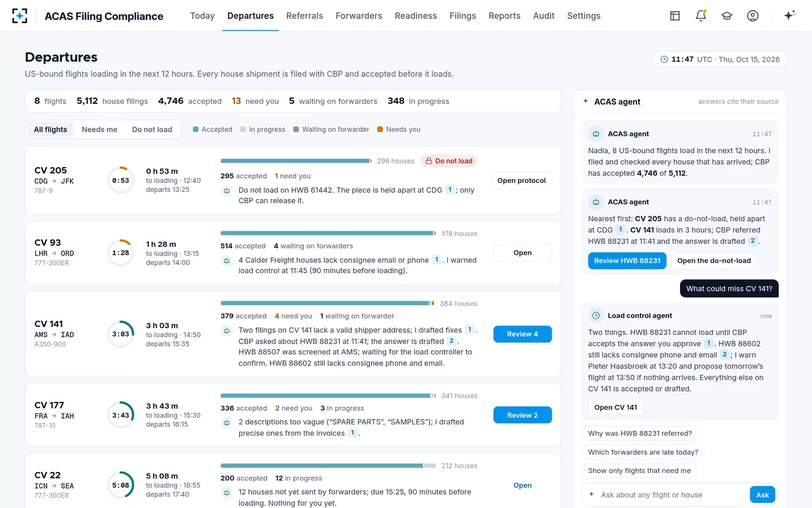Select suggestion Show only flights that need me

click(x=639, y=471)
